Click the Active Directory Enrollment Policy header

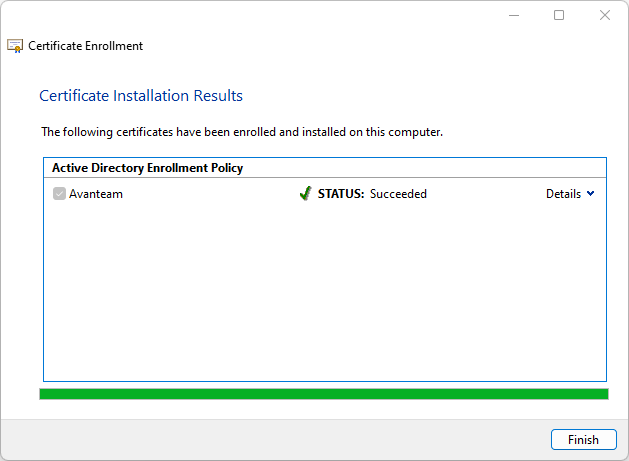pos(147,168)
